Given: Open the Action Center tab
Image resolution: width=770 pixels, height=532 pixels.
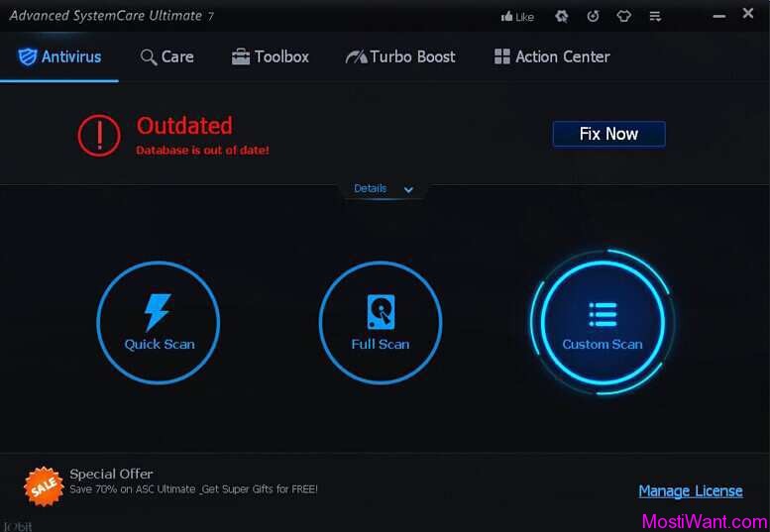Looking at the screenshot, I should (552, 56).
